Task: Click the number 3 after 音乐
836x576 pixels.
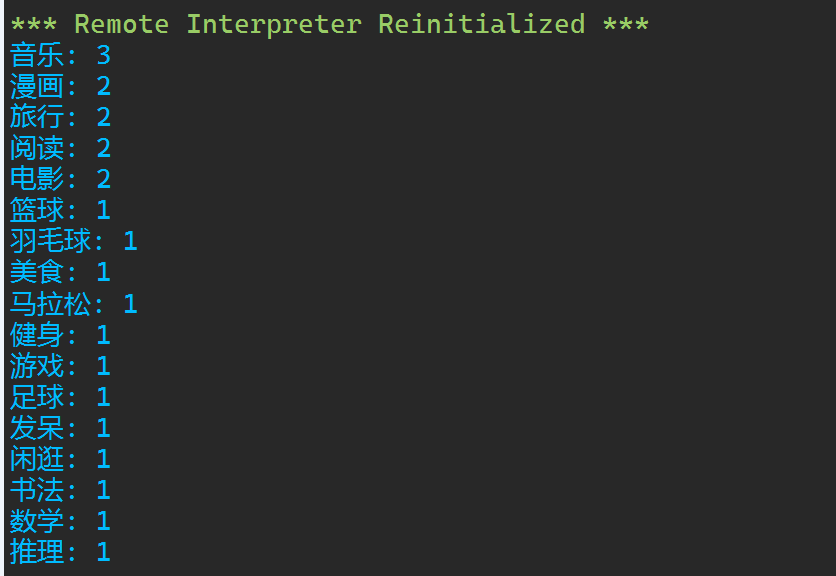Action: tap(104, 55)
